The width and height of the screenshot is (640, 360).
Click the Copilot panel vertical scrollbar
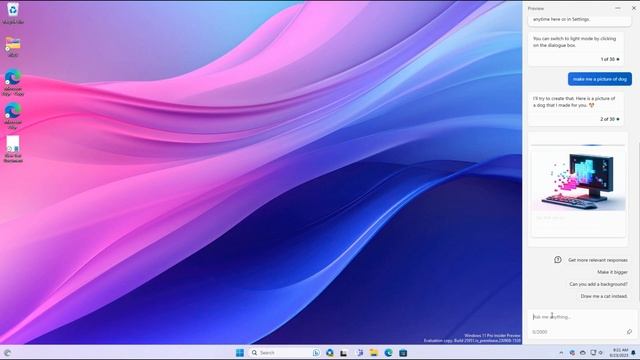point(638,222)
